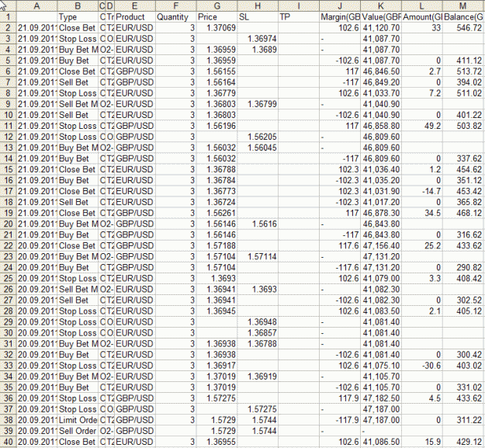This screenshot has height=448, width=485.
Task: Select row 40 header
Action: click(8, 442)
